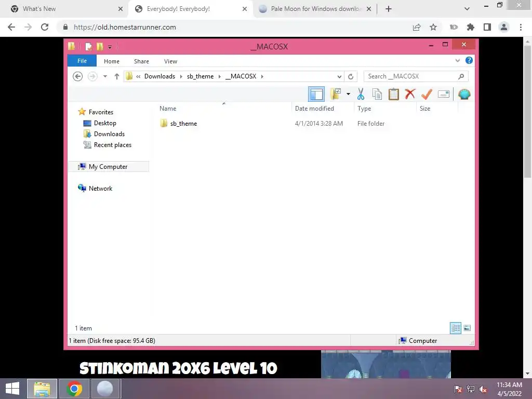Select My Computer in the navigation pane
This screenshot has height=399, width=532.
point(108,167)
